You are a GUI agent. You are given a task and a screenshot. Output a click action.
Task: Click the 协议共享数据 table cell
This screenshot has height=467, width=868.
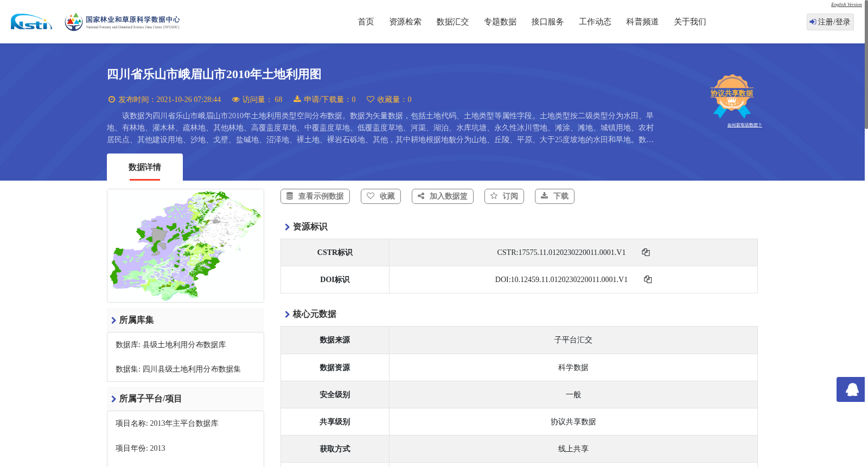(573, 422)
